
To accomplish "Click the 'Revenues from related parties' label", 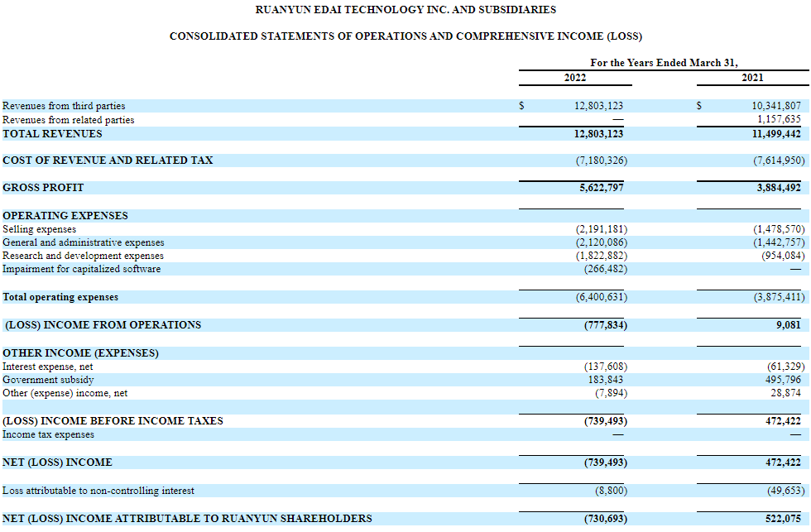I will coord(68,120).
